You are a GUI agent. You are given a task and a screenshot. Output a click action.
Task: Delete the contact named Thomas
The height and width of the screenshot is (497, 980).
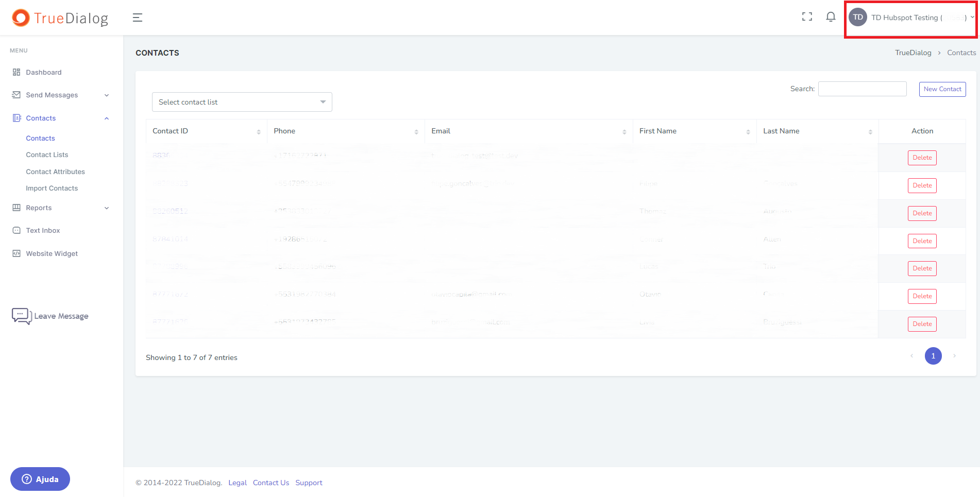point(922,213)
